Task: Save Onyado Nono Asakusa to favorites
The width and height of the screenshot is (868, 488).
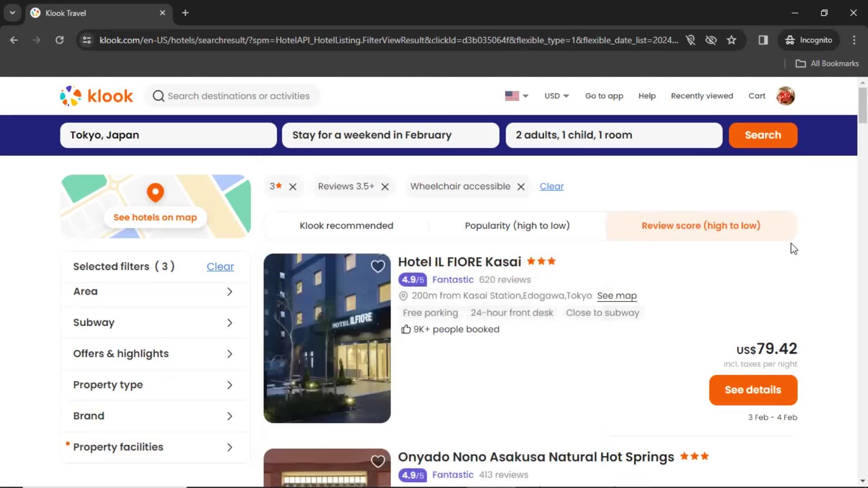Action: click(x=378, y=461)
